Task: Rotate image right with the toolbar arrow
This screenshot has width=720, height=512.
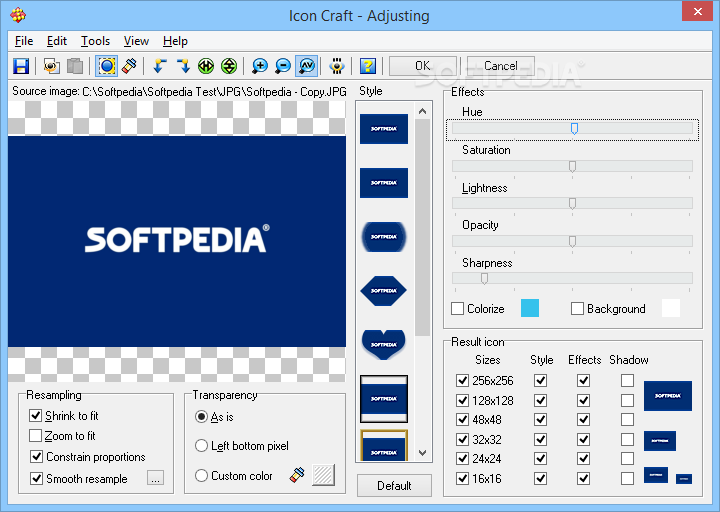Action: point(183,66)
